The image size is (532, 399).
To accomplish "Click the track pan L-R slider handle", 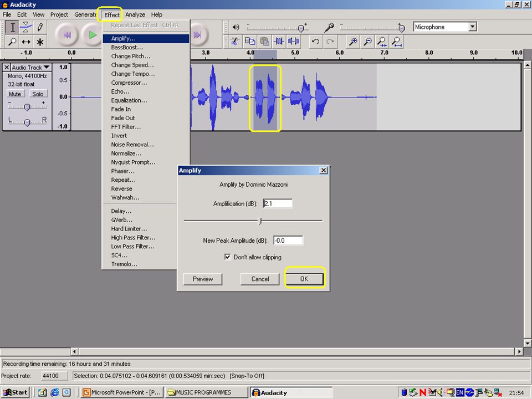I will coord(27,122).
